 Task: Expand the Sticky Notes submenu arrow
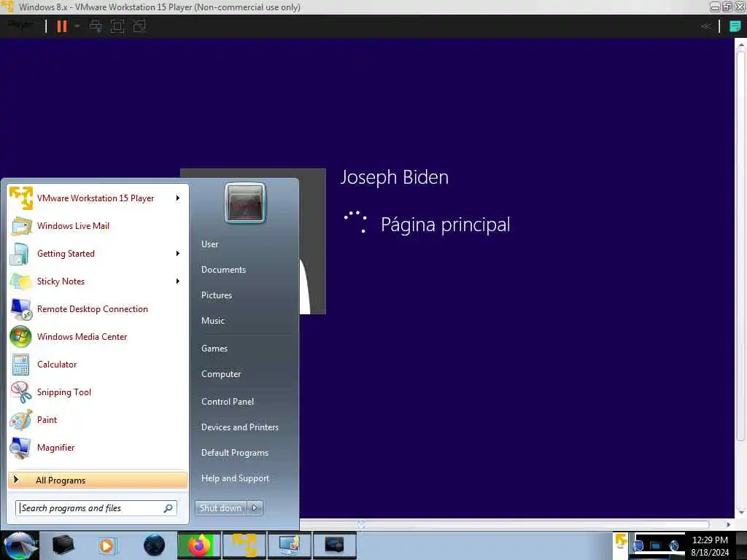(x=178, y=281)
